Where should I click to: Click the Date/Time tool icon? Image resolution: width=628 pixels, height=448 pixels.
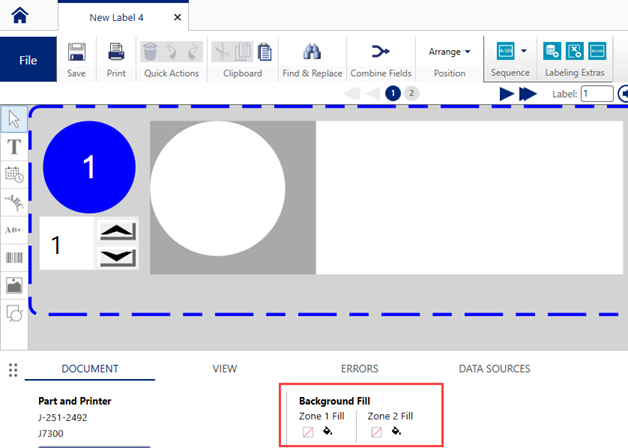[x=14, y=174]
